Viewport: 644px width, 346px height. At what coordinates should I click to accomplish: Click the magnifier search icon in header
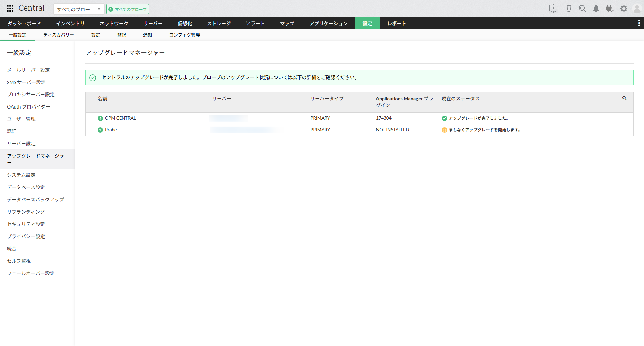tap(583, 9)
